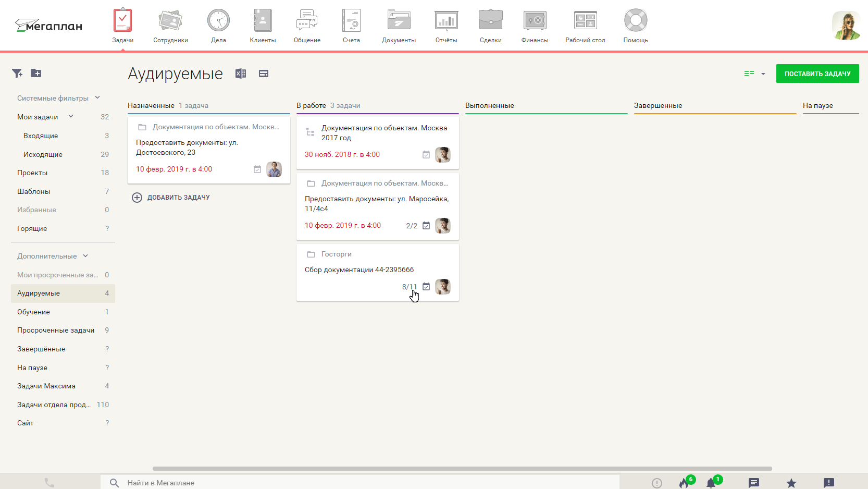Open burning tasks flame icon with badge 6
Viewport: 868px width, 489px height.
coord(685,482)
